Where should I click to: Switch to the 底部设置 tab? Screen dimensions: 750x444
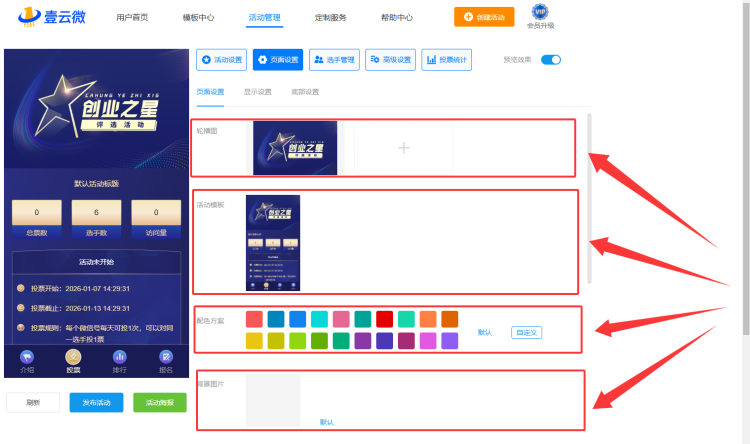305,92
